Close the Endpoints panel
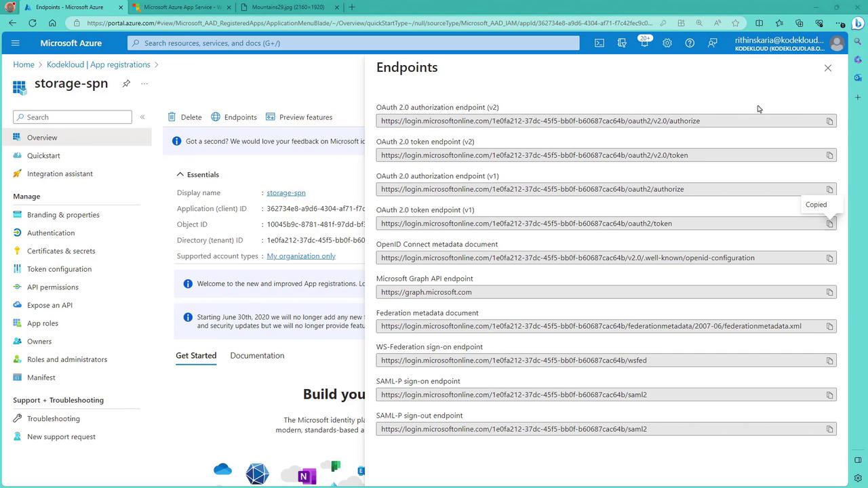 pyautogui.click(x=827, y=68)
